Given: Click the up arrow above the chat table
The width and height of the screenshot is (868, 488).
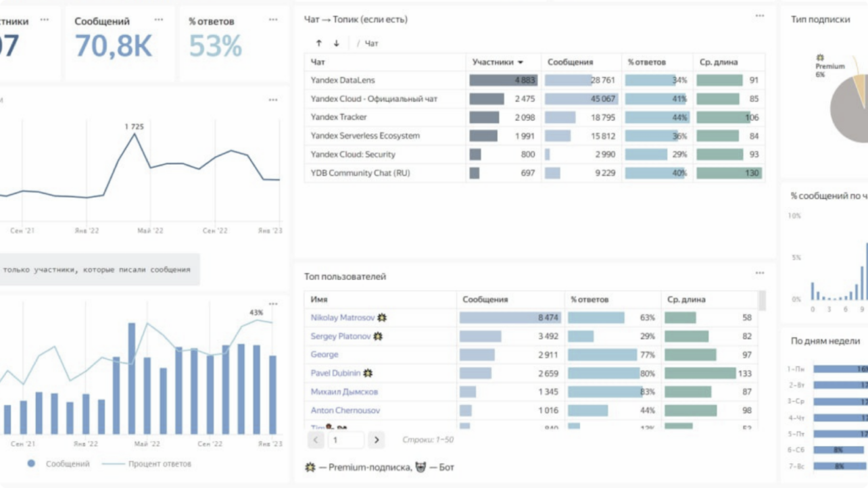Looking at the screenshot, I should coord(319,43).
